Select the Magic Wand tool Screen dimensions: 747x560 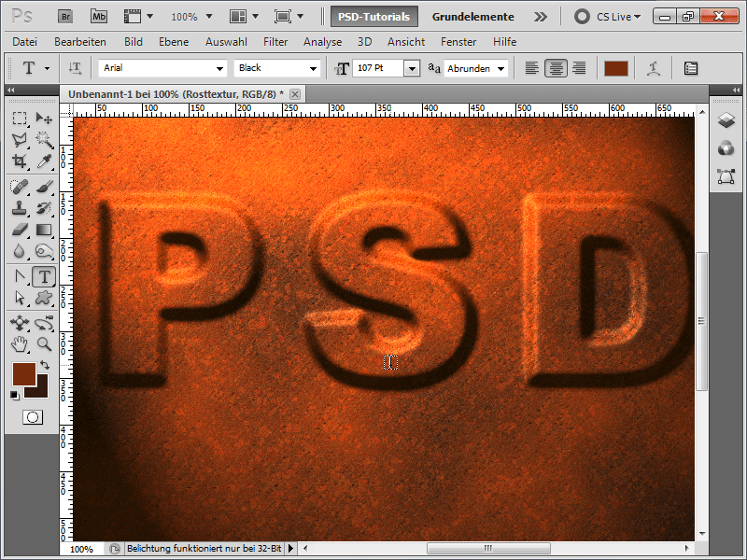pos(44,139)
